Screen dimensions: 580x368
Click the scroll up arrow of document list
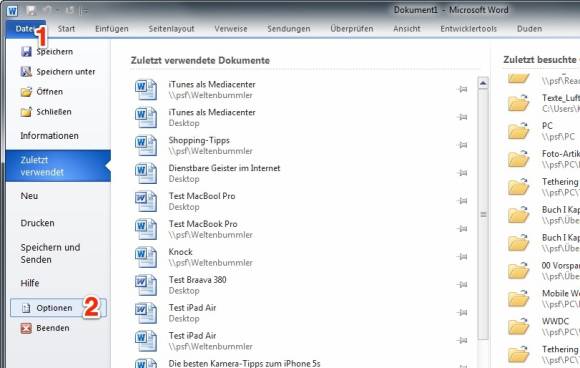[483, 83]
